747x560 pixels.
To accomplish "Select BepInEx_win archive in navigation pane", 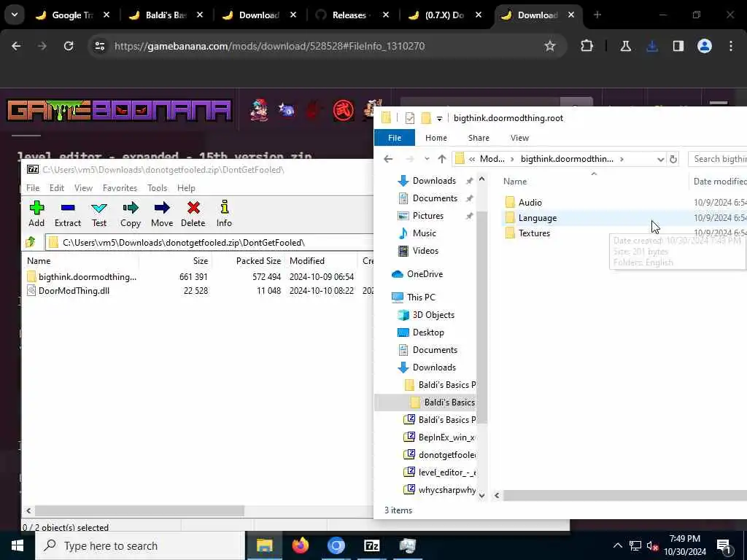I will pos(440,437).
